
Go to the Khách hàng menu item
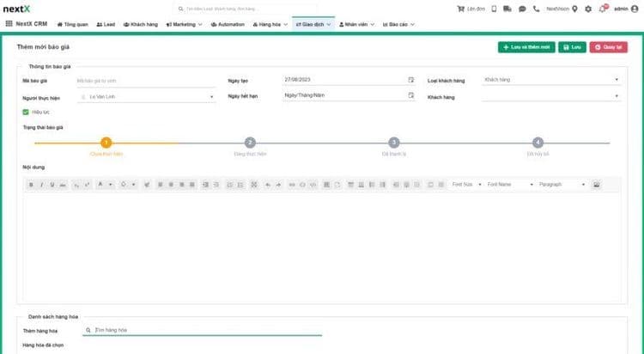point(140,24)
